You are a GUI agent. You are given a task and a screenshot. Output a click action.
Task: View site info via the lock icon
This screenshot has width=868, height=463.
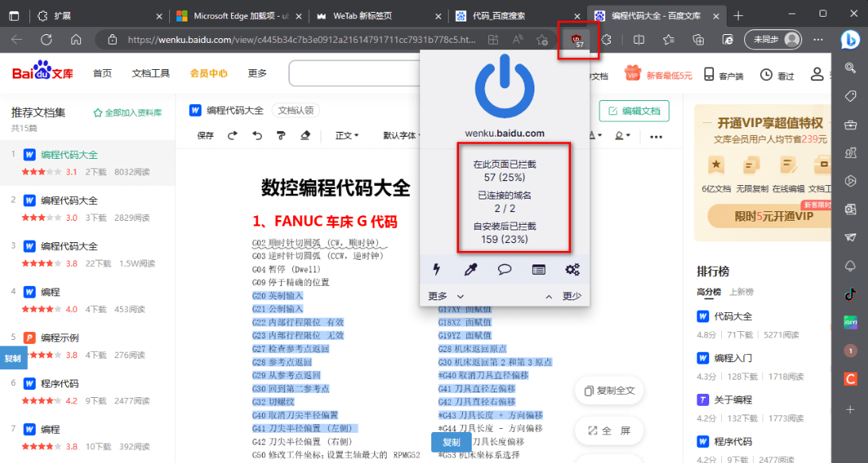(x=113, y=40)
